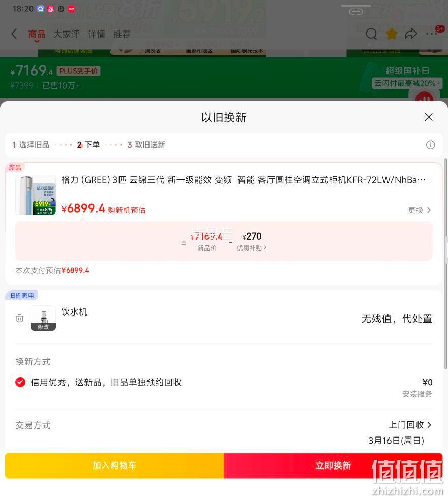Image resolution: width=448 pixels, height=500 pixels.
Task: Click the 饮水机 thumbnail to modify
Action: coord(43,318)
